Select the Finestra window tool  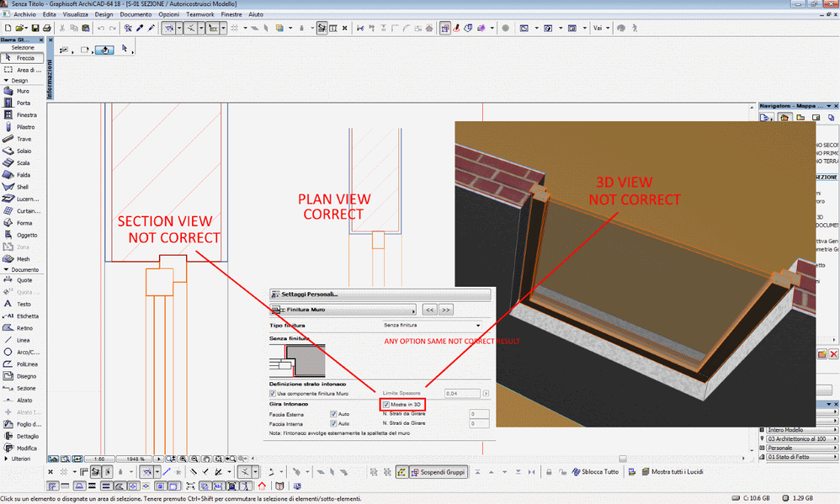tap(23, 115)
